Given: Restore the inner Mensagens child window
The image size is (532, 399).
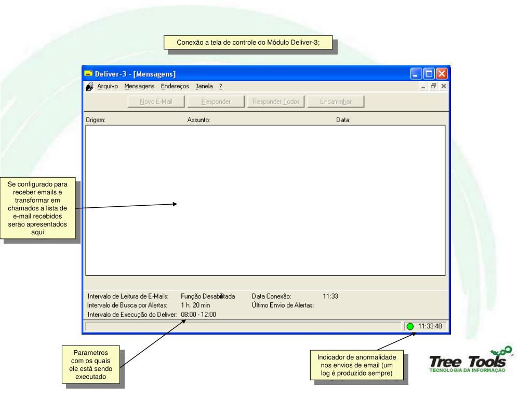Looking at the screenshot, I should pos(433,86).
